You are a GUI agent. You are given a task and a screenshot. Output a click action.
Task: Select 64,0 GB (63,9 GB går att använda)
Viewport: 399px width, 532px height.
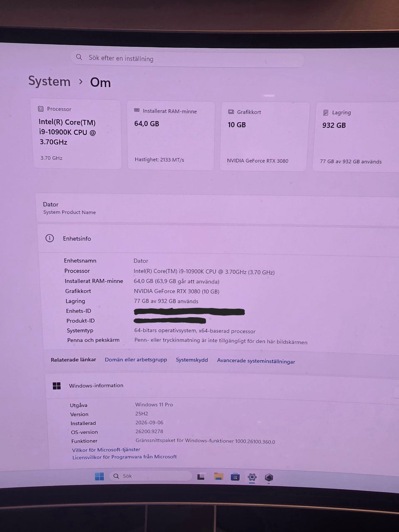pyautogui.click(x=177, y=281)
